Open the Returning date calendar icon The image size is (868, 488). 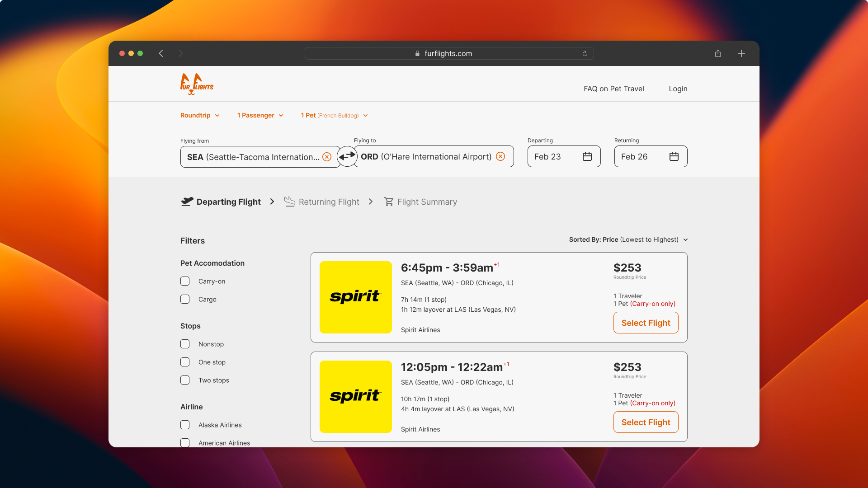[674, 156]
